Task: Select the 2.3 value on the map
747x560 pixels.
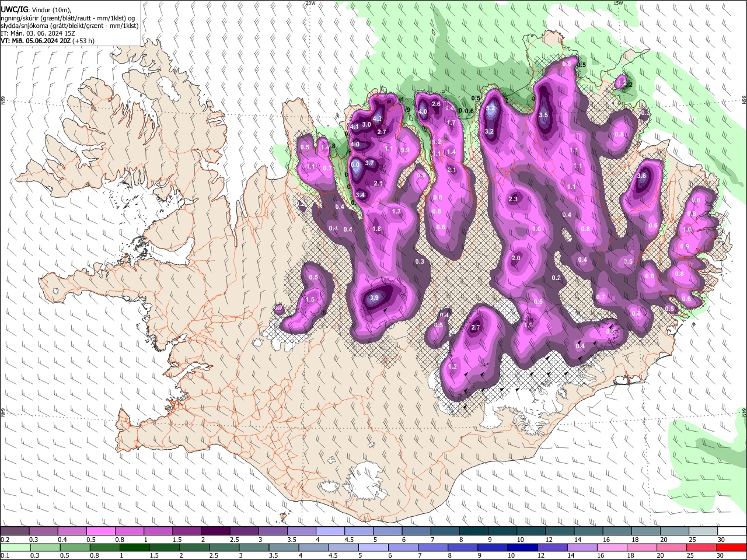Action: [x=514, y=199]
